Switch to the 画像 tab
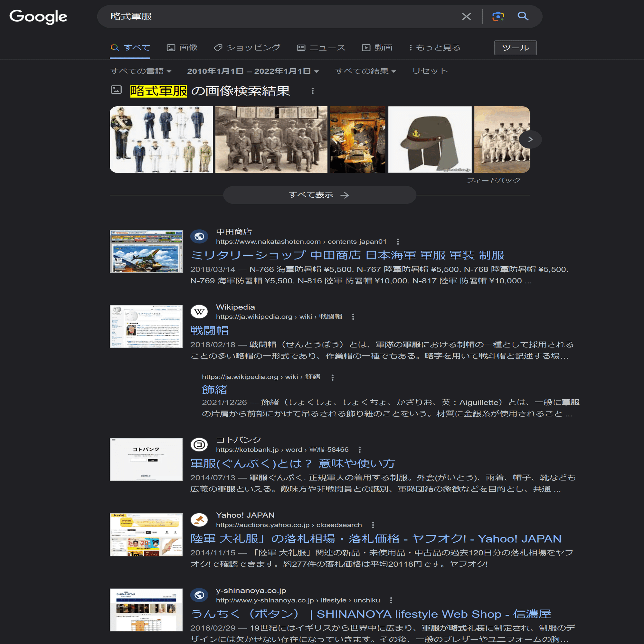This screenshot has height=644, width=644. point(182,48)
